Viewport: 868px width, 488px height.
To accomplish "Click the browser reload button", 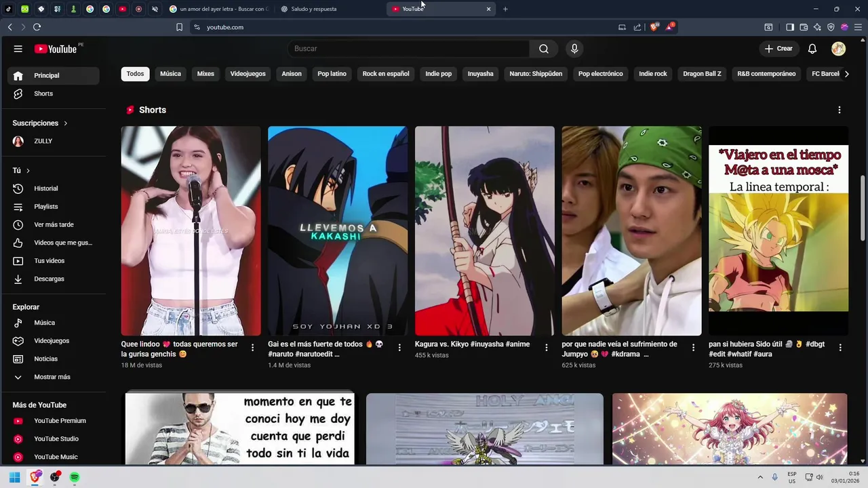I will [37, 27].
